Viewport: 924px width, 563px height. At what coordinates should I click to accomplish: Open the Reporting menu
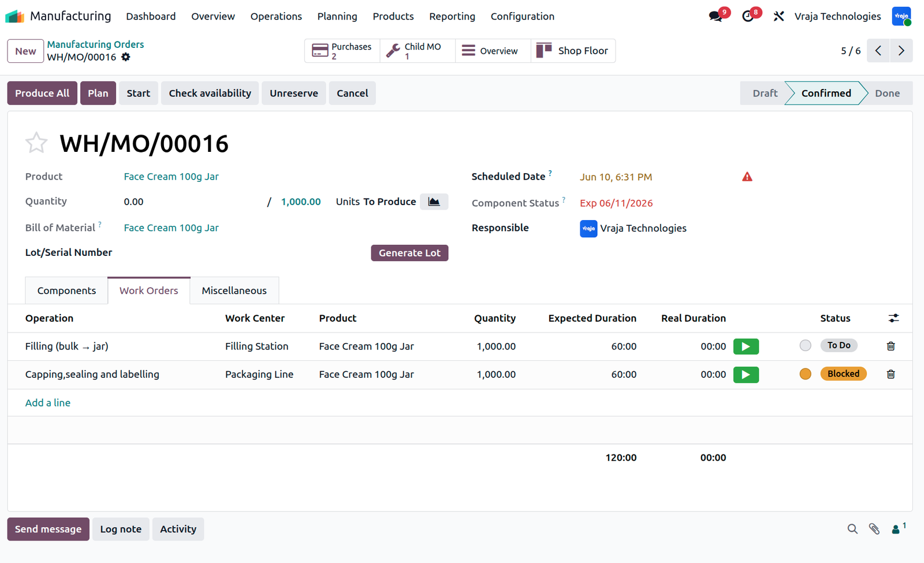(452, 16)
